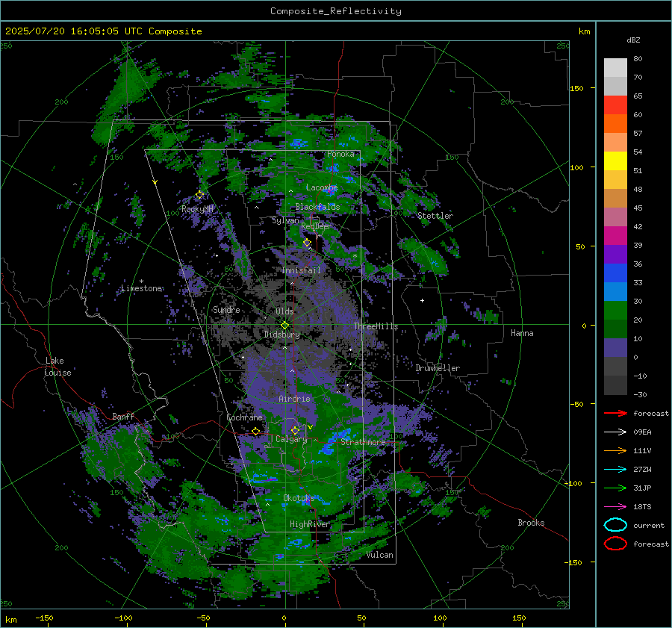Click the Okotoks label
672x628 pixels.
(299, 498)
